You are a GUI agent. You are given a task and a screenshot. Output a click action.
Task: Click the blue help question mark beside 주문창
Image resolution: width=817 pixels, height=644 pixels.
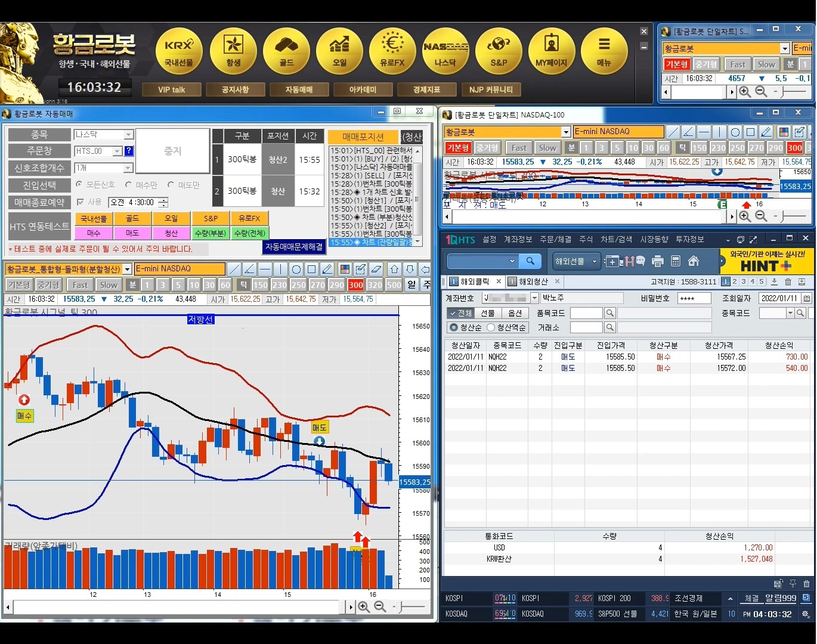tap(129, 151)
